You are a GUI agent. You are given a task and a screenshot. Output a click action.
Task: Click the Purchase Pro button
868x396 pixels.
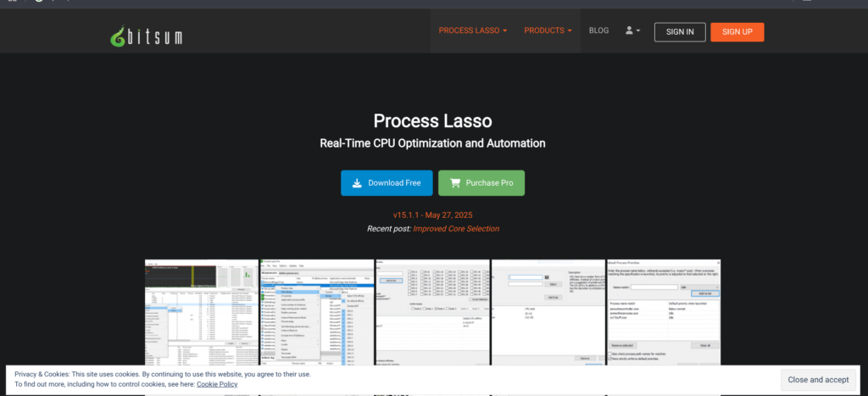click(x=481, y=183)
